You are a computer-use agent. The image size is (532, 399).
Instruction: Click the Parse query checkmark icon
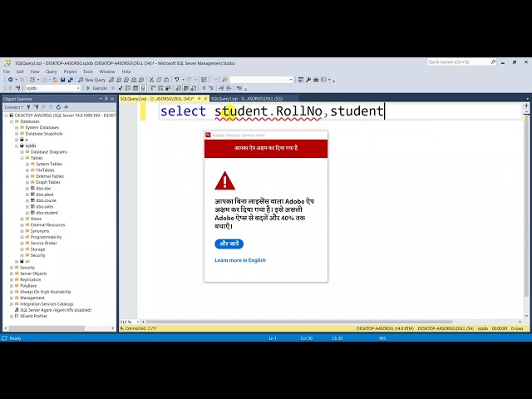(x=121, y=88)
